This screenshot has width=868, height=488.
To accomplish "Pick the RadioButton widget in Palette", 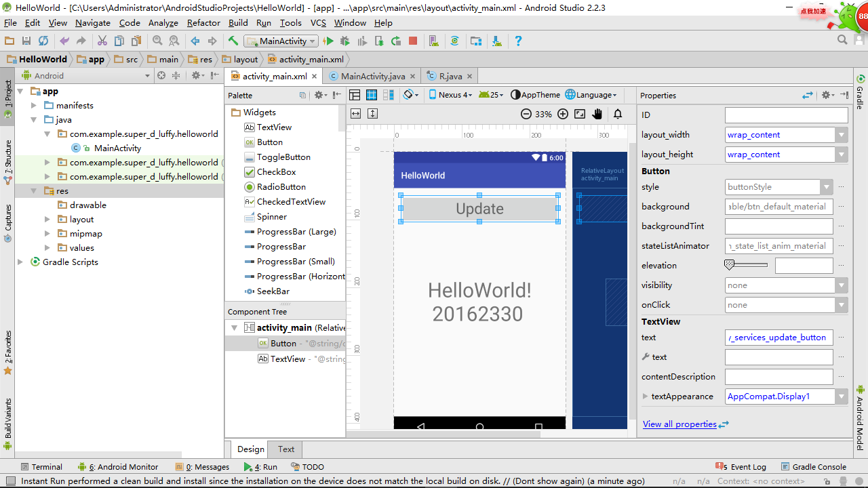I will coord(281,187).
